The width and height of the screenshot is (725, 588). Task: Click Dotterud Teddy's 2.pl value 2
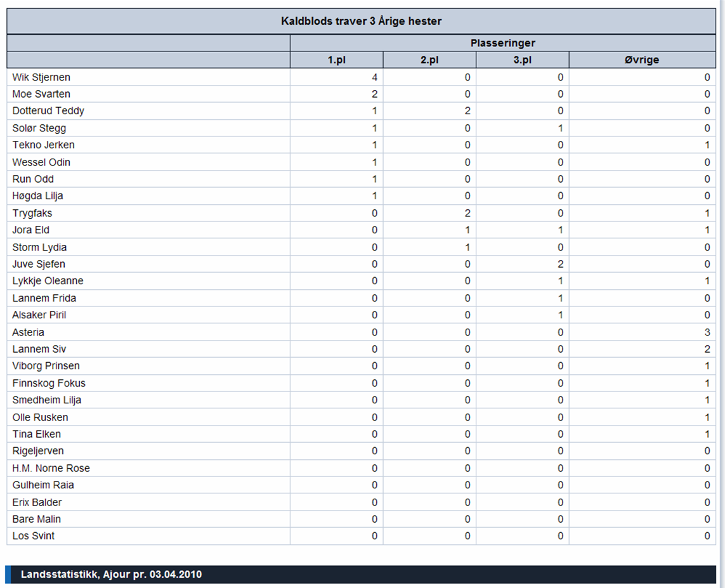(x=467, y=111)
